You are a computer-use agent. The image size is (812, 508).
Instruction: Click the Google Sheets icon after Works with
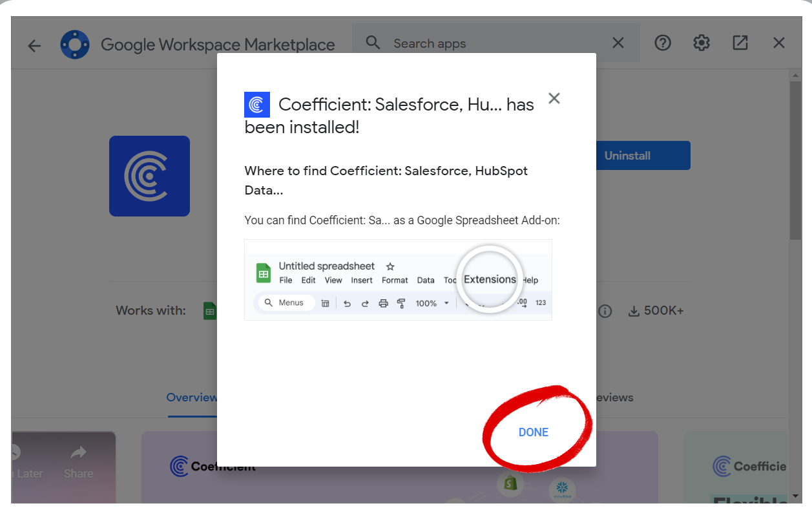pos(210,311)
